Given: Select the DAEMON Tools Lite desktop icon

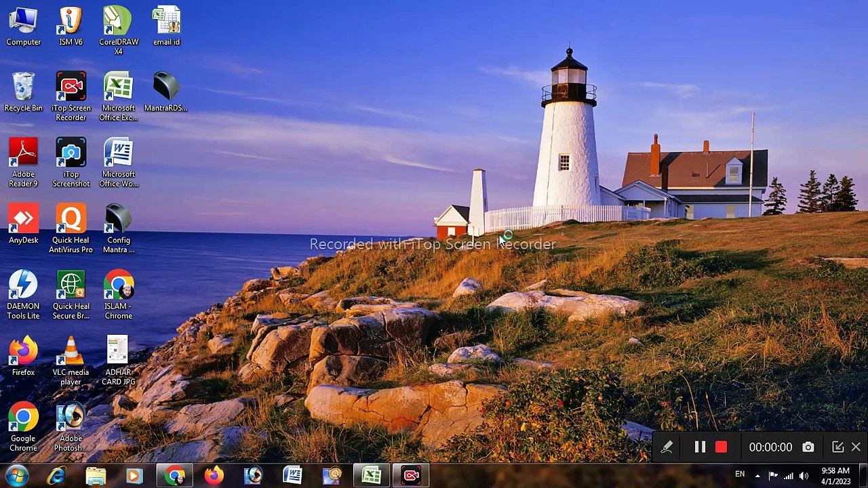Looking at the screenshot, I should pyautogui.click(x=23, y=295).
